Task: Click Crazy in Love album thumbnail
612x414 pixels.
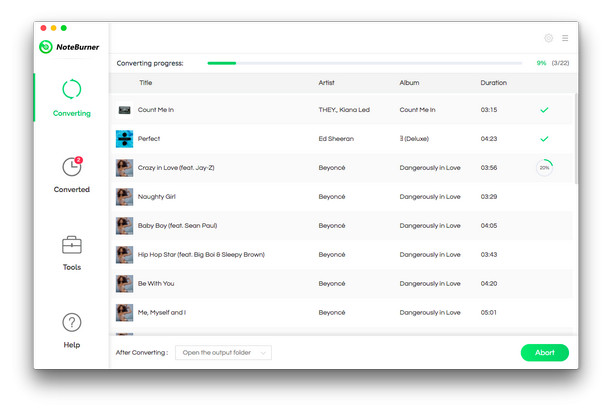Action: 125,168
